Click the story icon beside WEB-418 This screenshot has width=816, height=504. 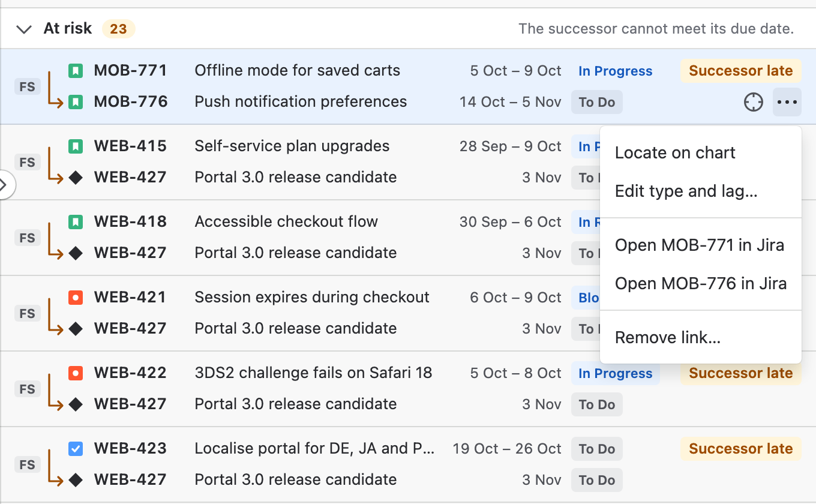(x=75, y=222)
